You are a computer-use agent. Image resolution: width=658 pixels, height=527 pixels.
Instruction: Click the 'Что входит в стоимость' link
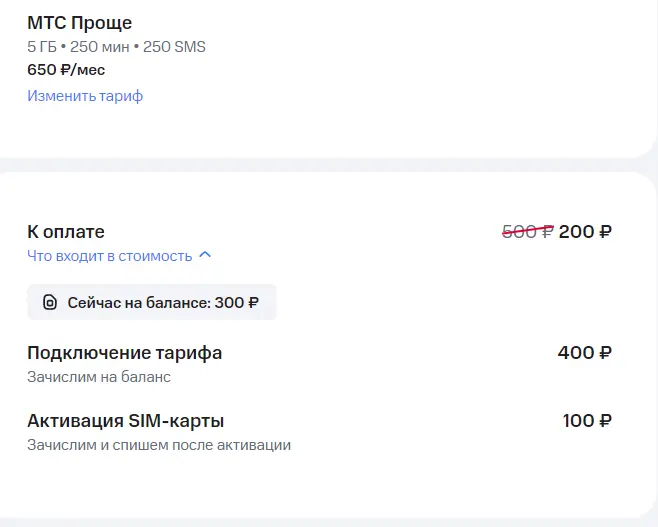[110, 256]
